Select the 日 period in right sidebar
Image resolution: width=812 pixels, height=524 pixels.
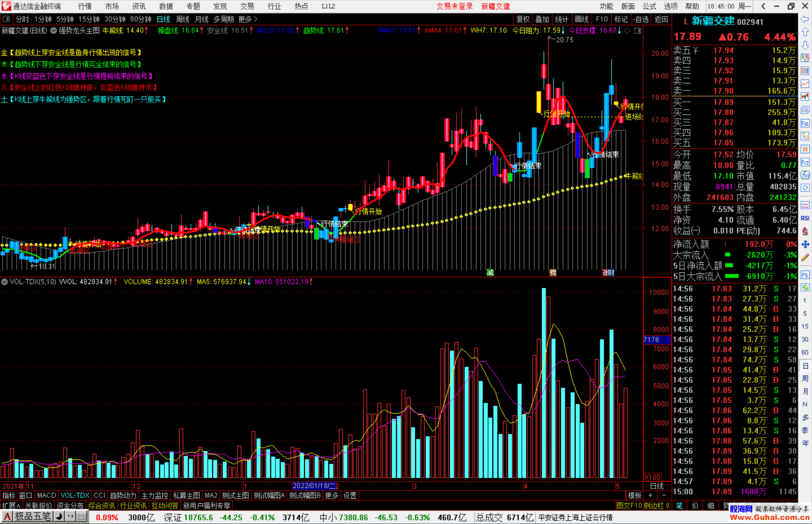click(805, 365)
